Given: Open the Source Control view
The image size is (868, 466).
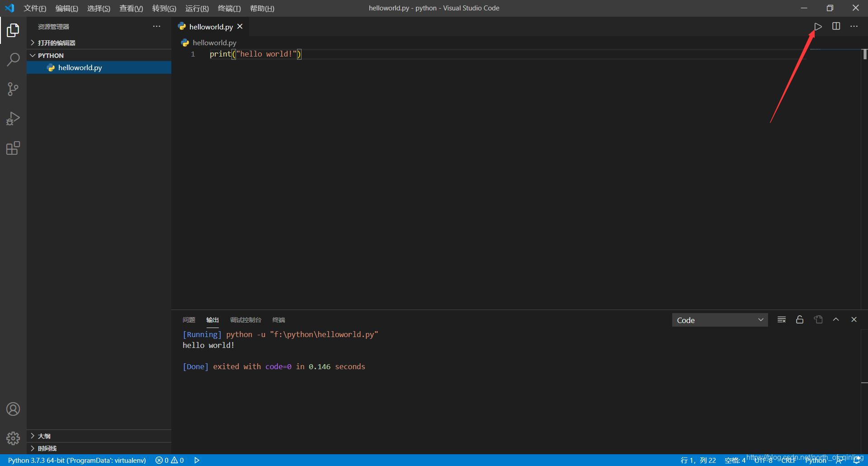Looking at the screenshot, I should tap(13, 89).
